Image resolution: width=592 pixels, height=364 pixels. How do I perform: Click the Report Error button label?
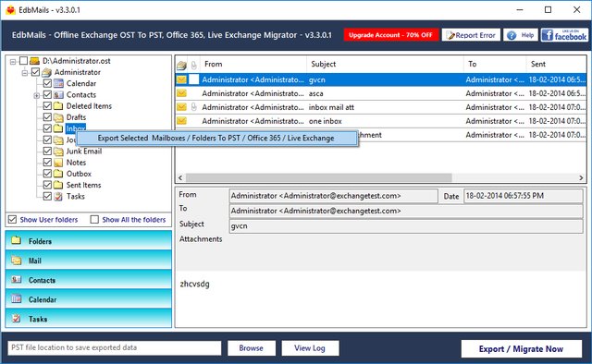point(475,35)
